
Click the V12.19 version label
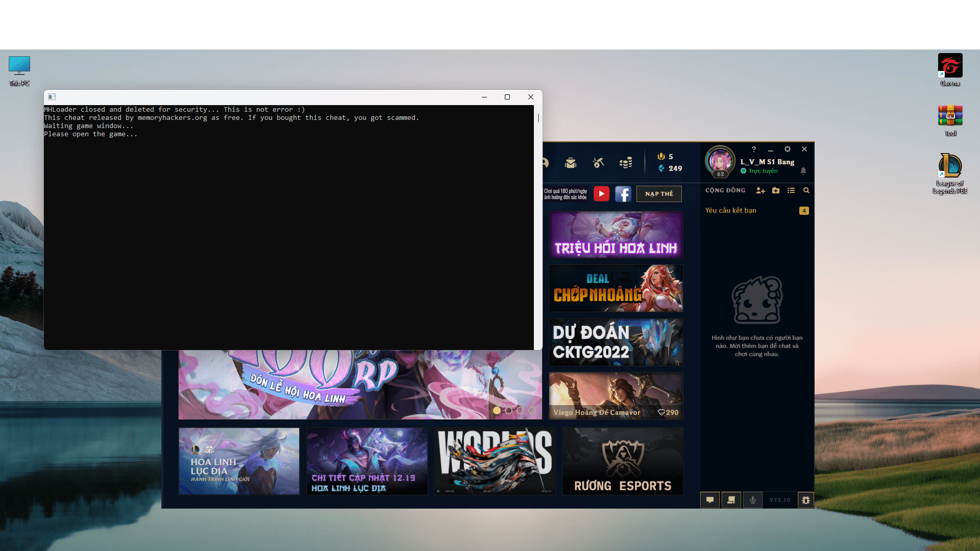780,500
